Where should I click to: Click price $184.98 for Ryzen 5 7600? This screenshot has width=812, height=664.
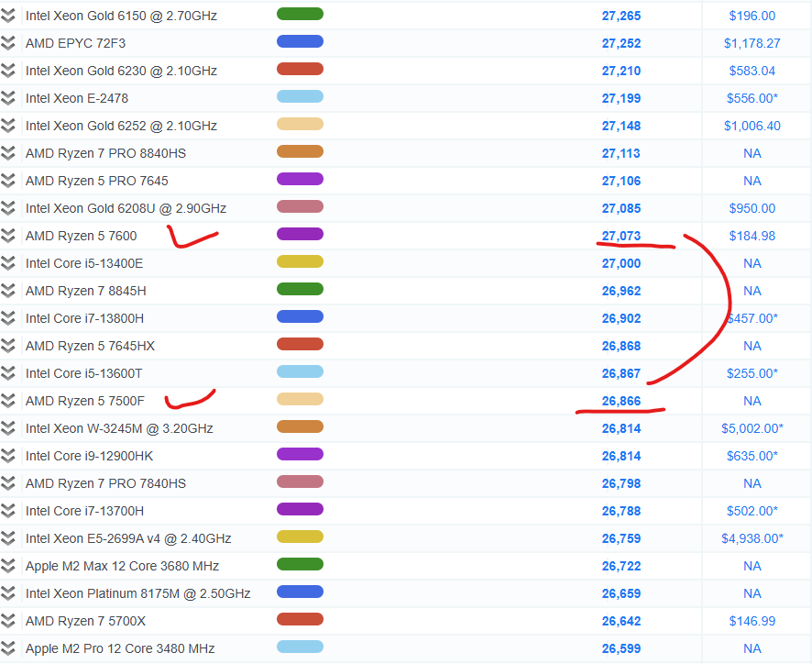752,236
